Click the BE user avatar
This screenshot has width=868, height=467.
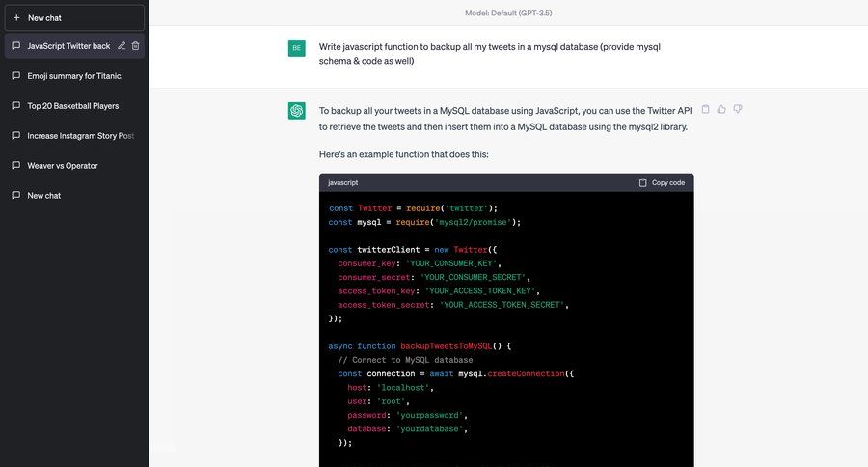(297, 48)
